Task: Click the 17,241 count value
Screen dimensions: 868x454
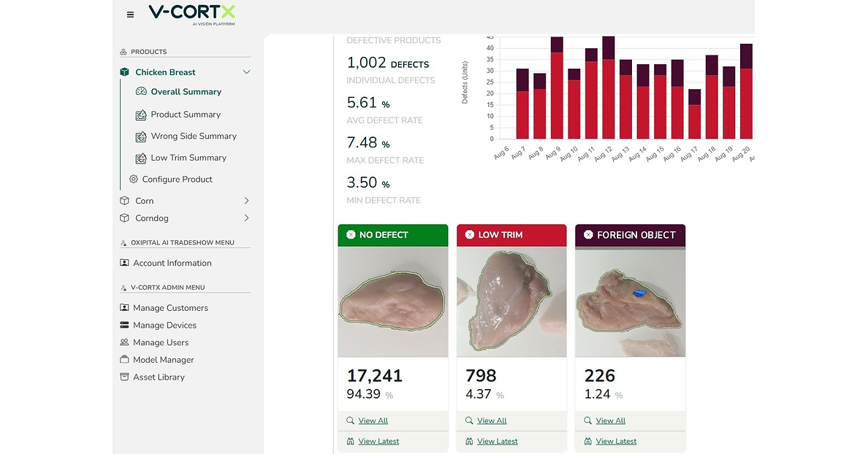Action: pos(375,376)
